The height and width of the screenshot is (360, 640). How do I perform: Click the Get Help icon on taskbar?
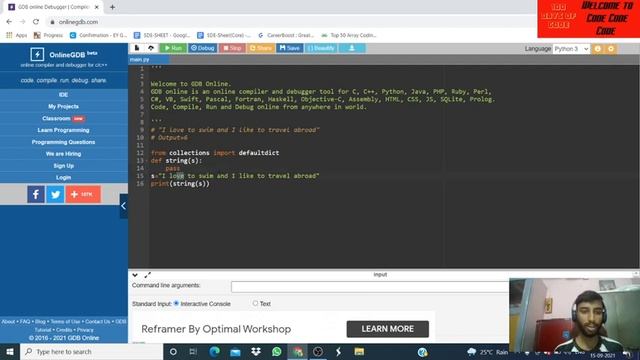click(x=422, y=352)
